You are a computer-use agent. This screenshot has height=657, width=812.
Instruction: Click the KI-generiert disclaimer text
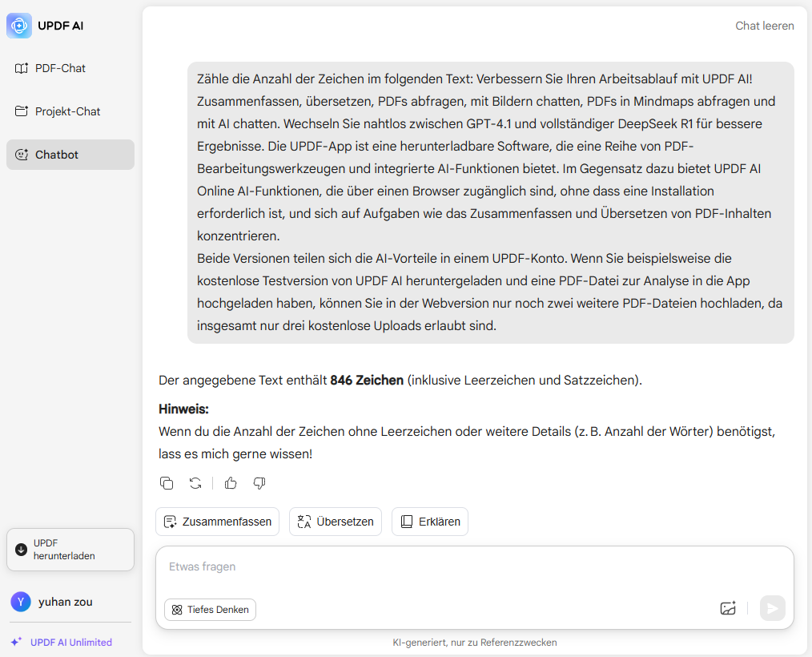coord(475,643)
